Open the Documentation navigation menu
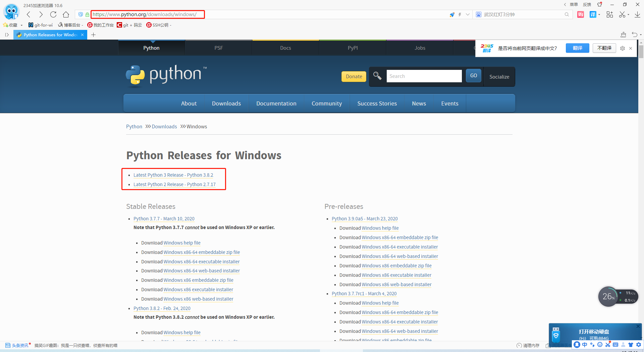 click(276, 103)
